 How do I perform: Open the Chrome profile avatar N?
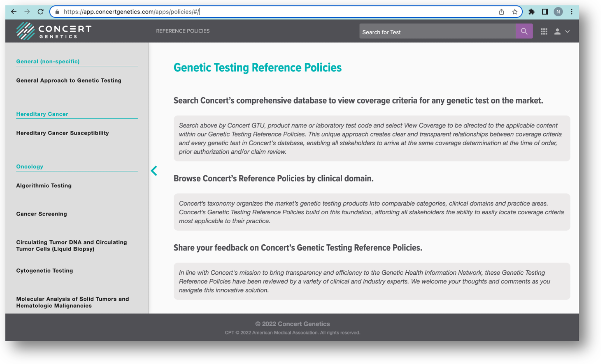(x=558, y=12)
